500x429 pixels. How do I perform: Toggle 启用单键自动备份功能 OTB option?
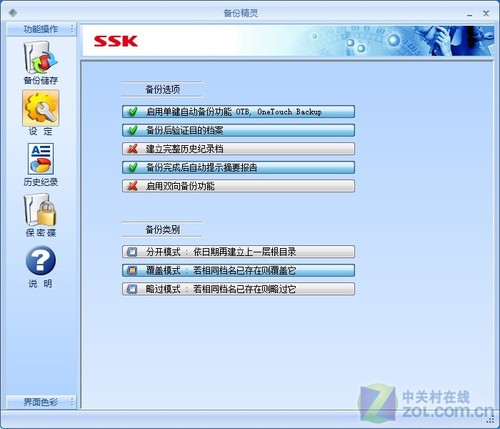[238, 112]
